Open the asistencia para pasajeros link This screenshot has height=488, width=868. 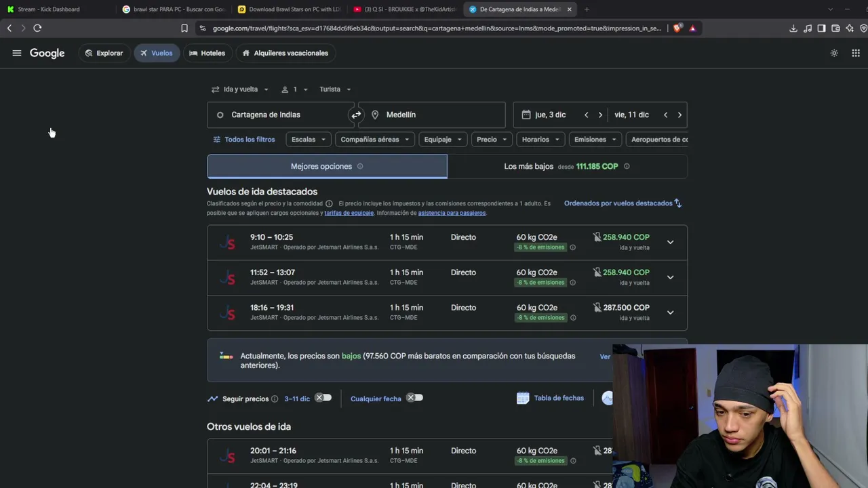[452, 213]
